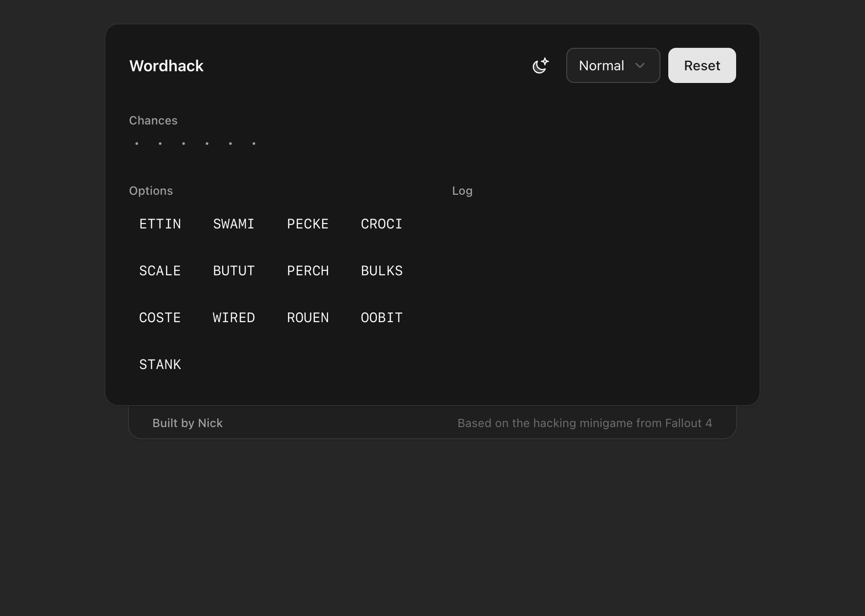Viewport: 865px width, 616px height.
Task: Guess the word OOBIT
Action: tap(381, 317)
